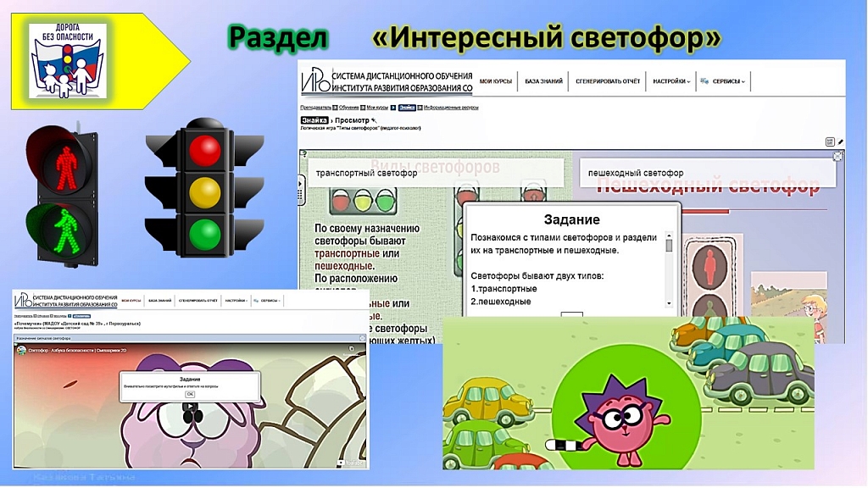Play the Смешарики video in the small screenshot
This screenshot has width=868, height=488.
point(190,406)
